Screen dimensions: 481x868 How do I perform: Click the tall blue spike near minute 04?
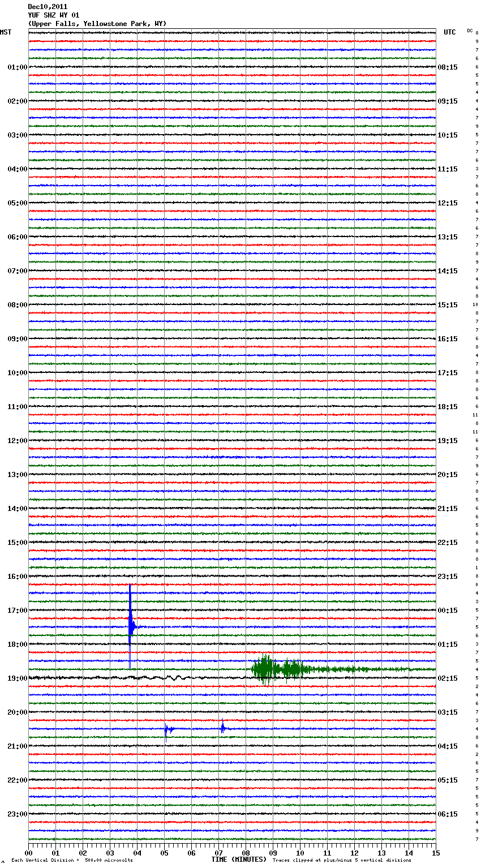tap(130, 625)
